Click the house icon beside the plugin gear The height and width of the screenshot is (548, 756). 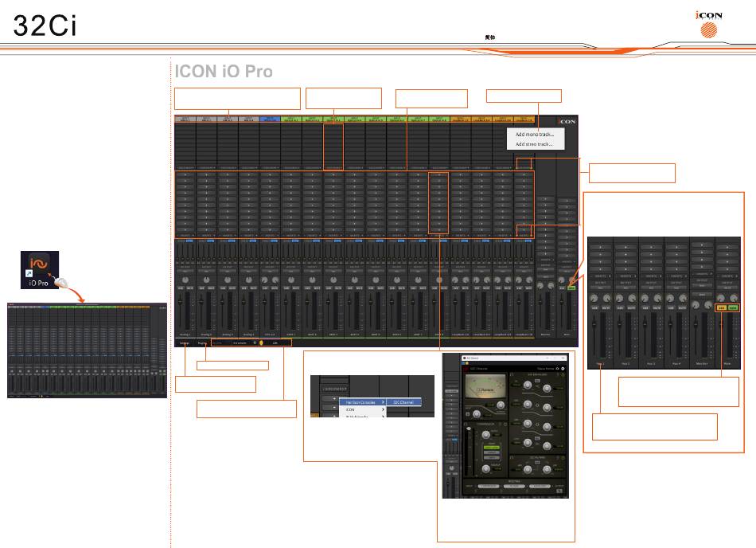pos(557,369)
